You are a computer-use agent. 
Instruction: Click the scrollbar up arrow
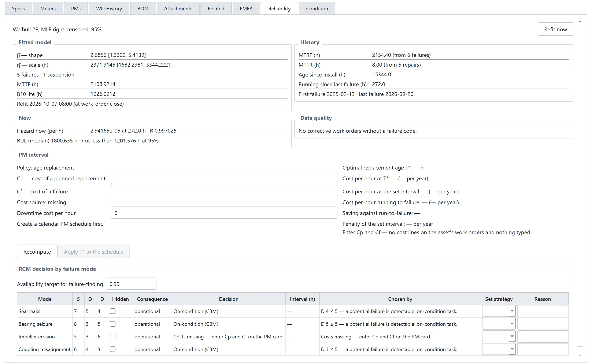580,22
